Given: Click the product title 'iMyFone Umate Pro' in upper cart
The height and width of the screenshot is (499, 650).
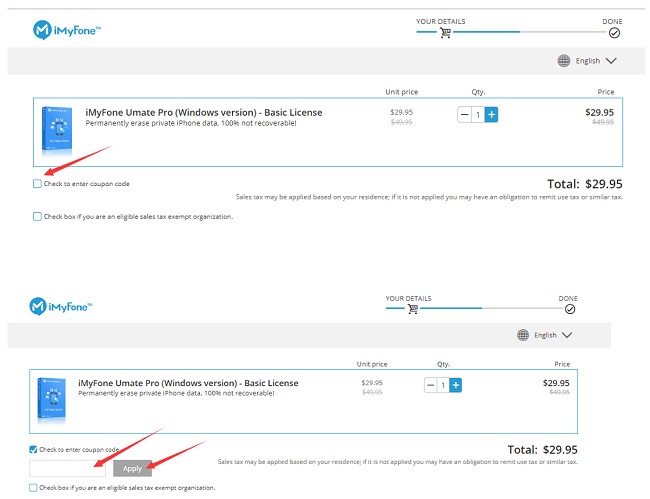Looking at the screenshot, I should 204,112.
